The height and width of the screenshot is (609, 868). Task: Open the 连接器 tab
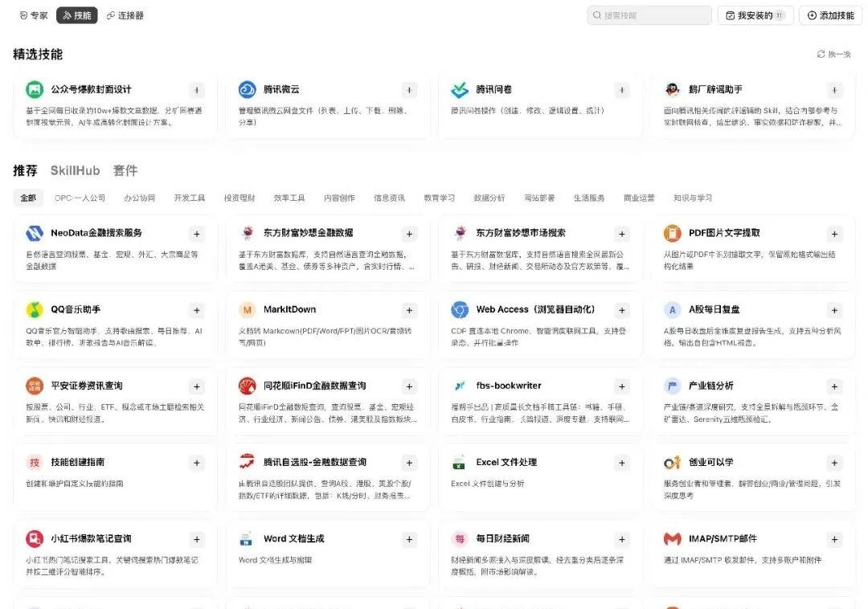tap(125, 15)
